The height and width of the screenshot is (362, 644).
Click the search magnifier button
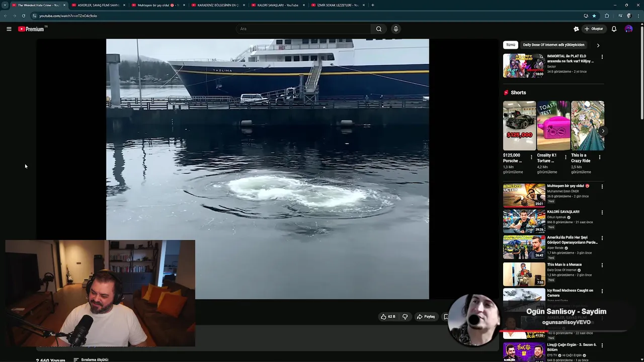tap(379, 29)
